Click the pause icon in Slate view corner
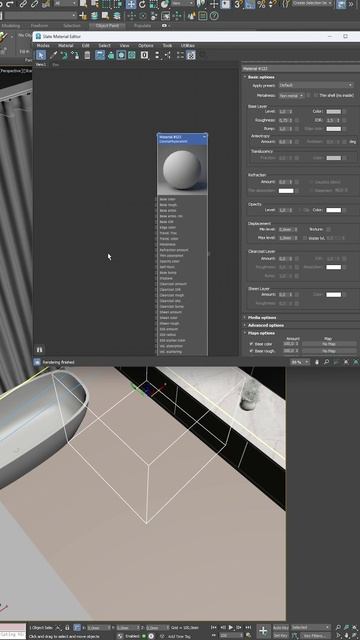Screen dimensions: 360x640 pos(40,349)
